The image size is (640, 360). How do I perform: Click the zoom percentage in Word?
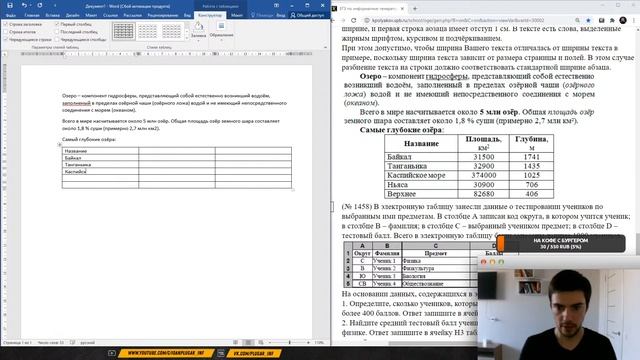pos(320,342)
